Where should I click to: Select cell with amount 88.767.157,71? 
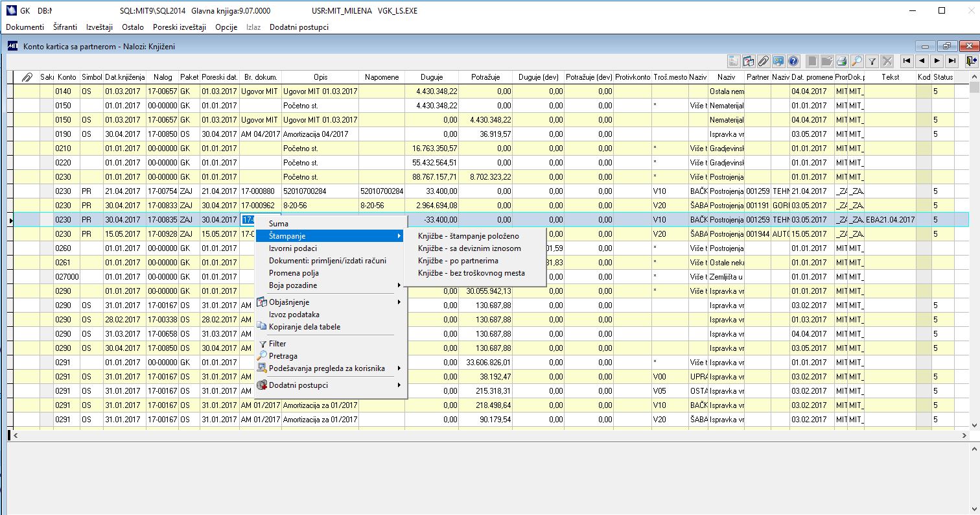(432, 177)
